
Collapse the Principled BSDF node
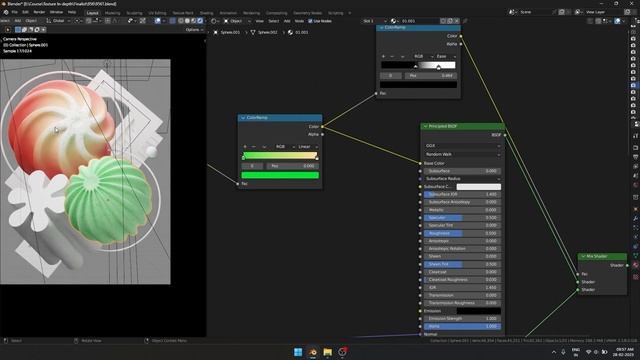(x=425, y=127)
